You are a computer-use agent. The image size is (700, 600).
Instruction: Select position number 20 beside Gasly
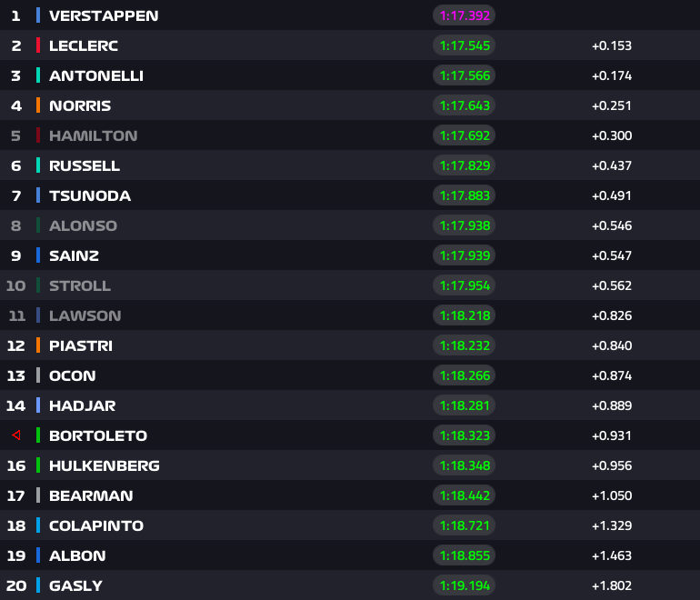(x=15, y=585)
